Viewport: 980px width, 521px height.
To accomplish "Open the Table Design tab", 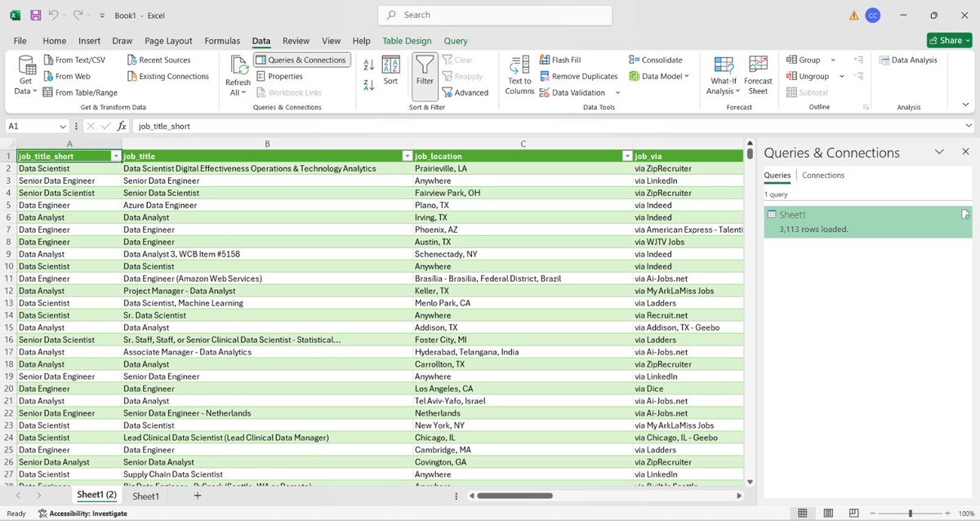I will [407, 41].
